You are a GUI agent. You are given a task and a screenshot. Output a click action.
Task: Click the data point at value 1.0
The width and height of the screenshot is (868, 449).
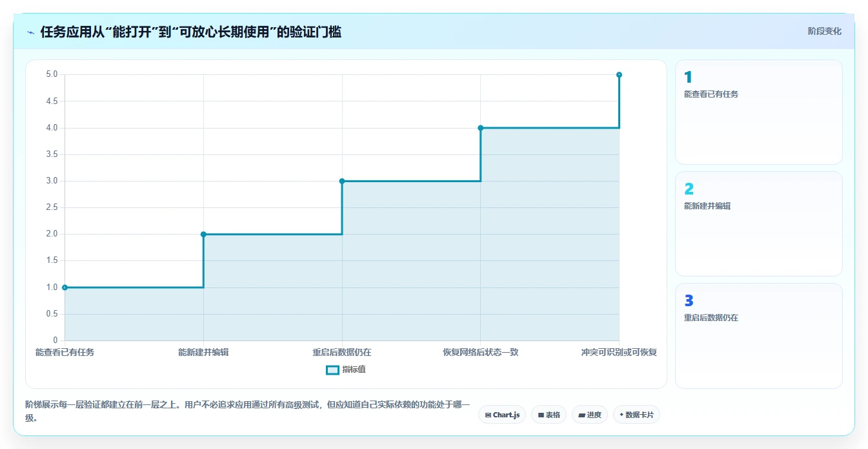(65, 287)
